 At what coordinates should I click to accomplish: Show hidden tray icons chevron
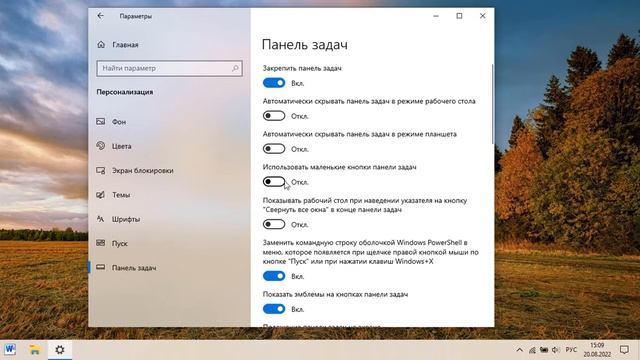tap(519, 350)
